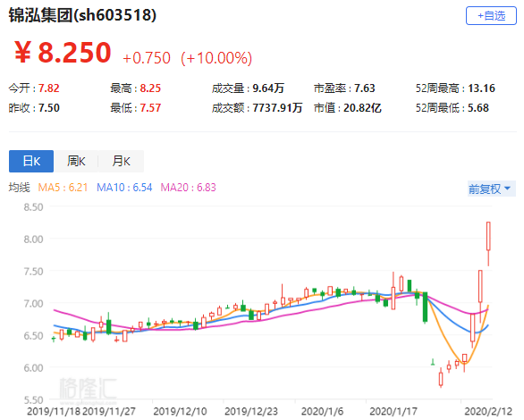Click the current price ¥8.250
This screenshot has height=420, width=524.
(63, 52)
